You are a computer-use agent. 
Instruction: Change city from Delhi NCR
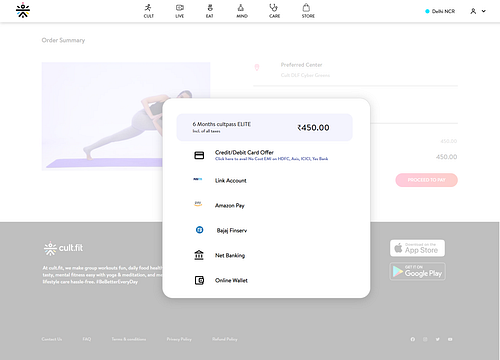[x=440, y=11]
